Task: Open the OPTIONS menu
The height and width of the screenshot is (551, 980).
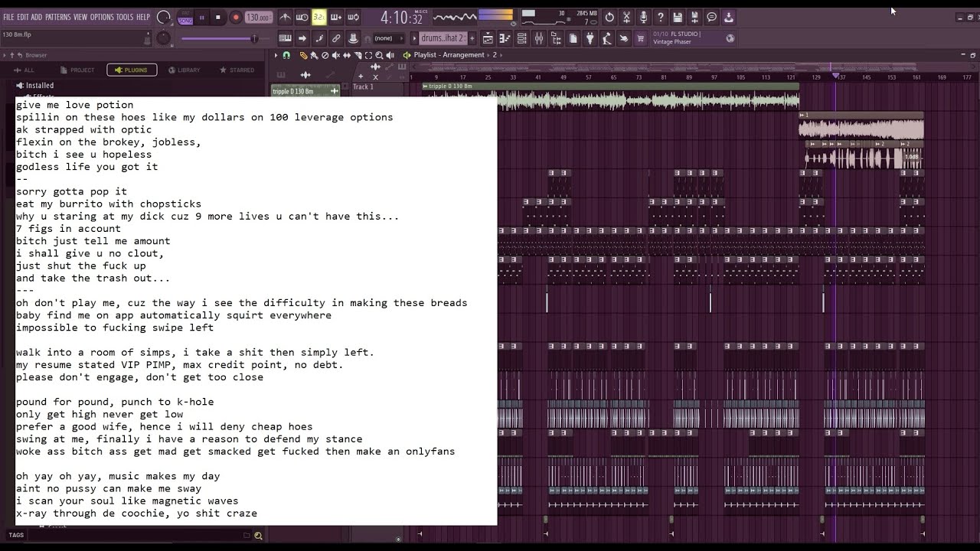Action: (102, 17)
